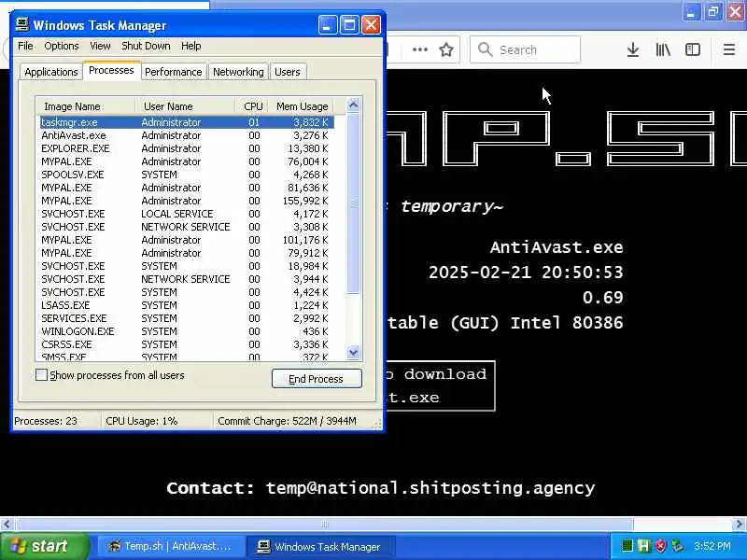Select the EXPLORER.EXE process row

[x=187, y=148]
